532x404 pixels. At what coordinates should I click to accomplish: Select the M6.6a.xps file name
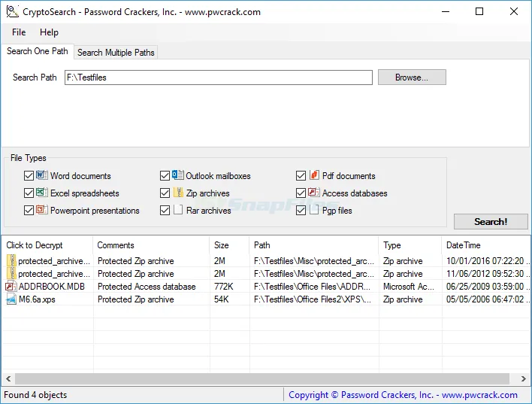[37, 299]
